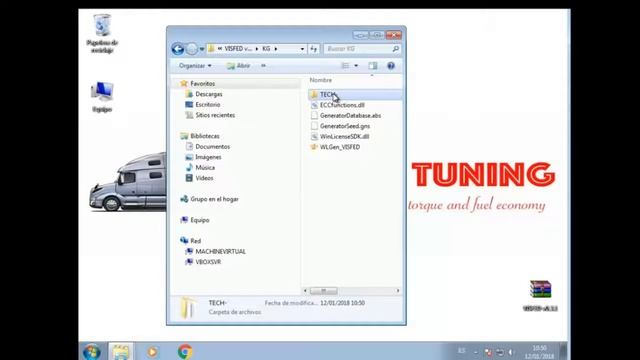
Task: Open the Windows Start menu
Action: (x=91, y=352)
